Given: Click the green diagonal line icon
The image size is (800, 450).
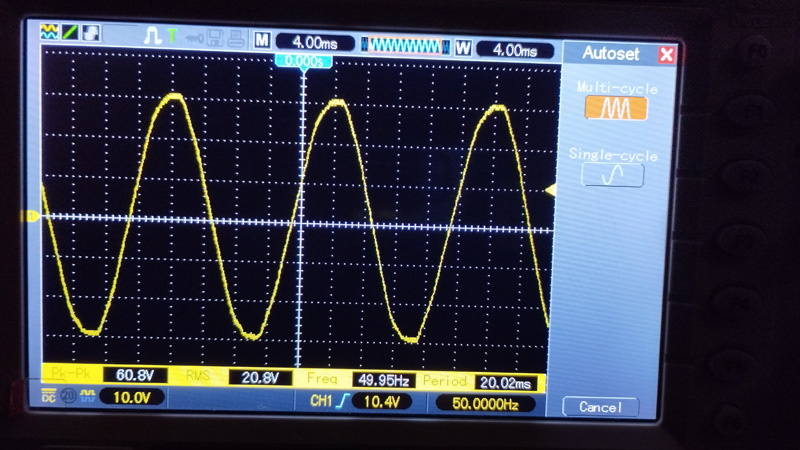Looking at the screenshot, I should point(69,33).
